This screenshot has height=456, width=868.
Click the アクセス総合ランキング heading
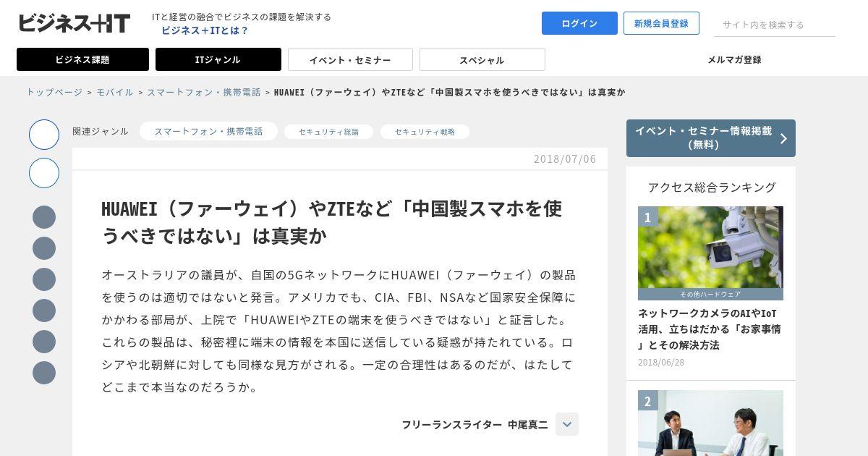point(712,187)
